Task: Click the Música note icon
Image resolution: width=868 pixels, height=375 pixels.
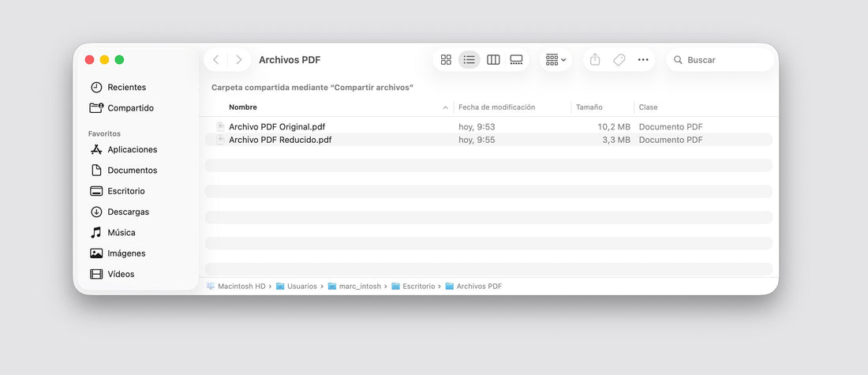Action: pyautogui.click(x=96, y=233)
